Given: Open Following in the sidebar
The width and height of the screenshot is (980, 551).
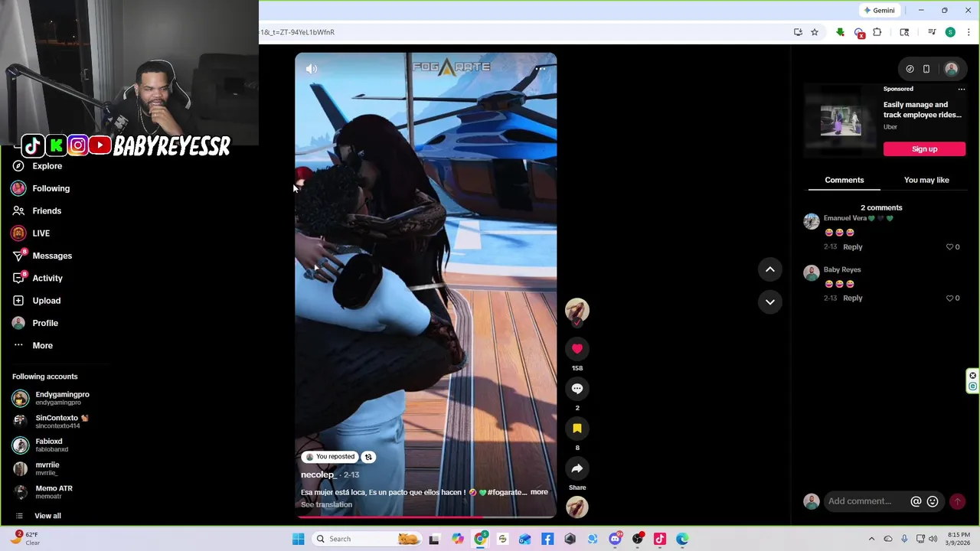Looking at the screenshot, I should [x=51, y=188].
